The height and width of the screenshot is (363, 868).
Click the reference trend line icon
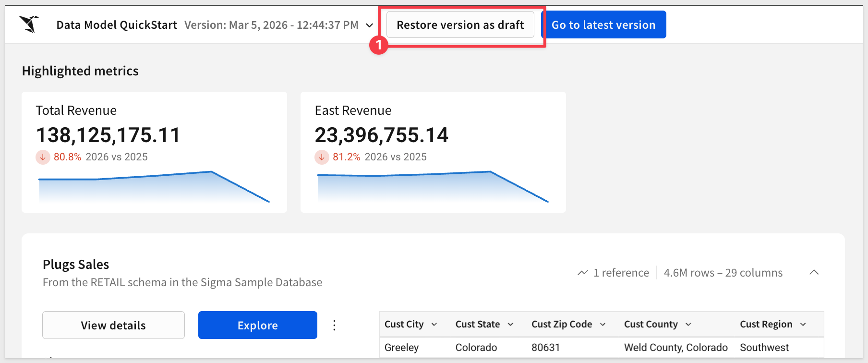coord(583,273)
